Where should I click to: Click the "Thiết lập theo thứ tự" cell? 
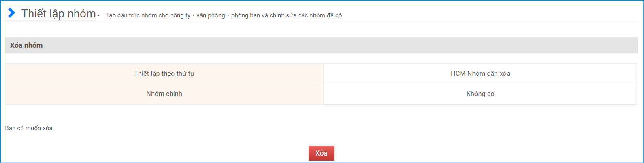click(164, 74)
